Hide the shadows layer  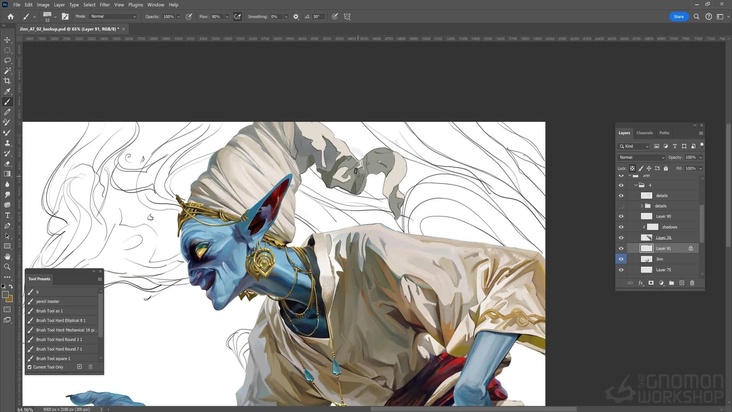[x=621, y=227]
